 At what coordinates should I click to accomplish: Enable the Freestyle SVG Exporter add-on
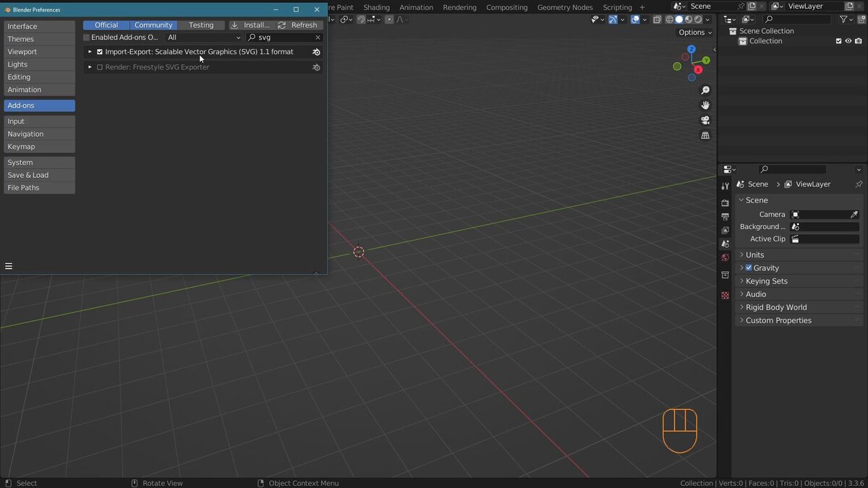100,67
